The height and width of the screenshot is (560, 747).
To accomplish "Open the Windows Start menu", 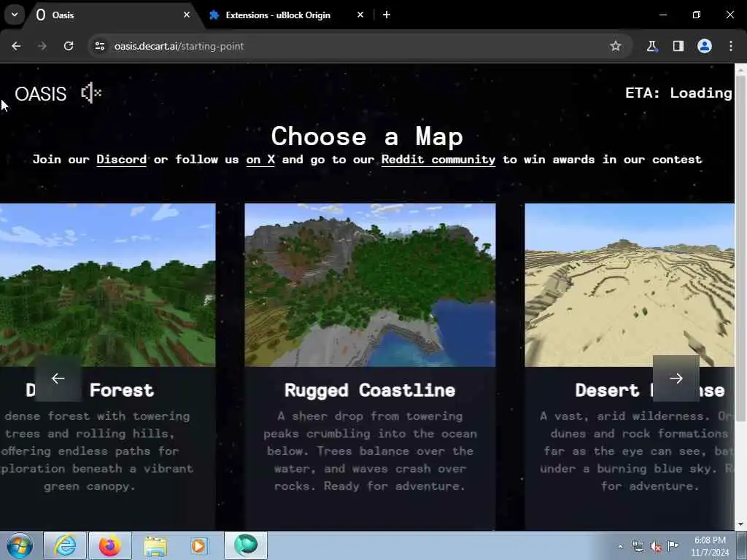I will tap(20, 545).
